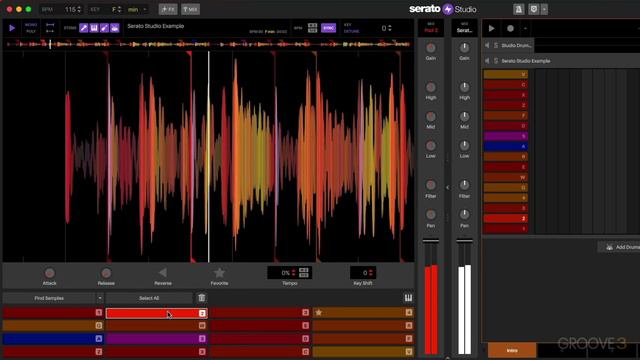The image size is (640, 360).
Task: Toggle the Mono/Poly mode
Action: click(31, 28)
